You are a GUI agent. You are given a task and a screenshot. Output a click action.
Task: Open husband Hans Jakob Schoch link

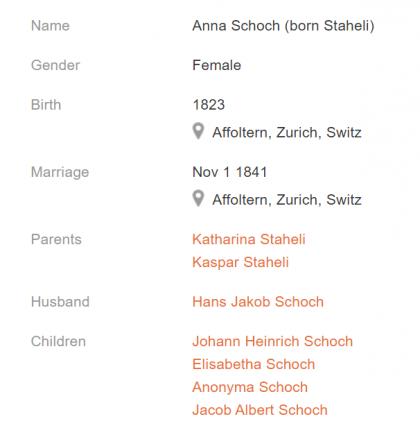click(258, 302)
